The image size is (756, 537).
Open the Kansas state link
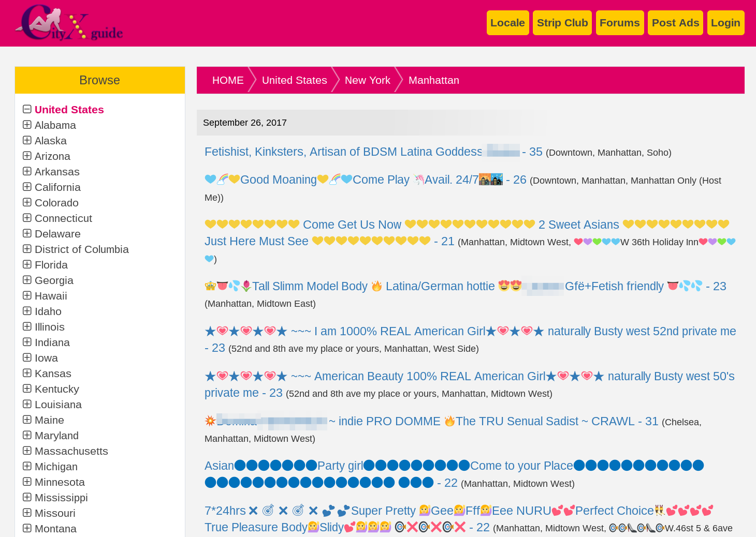53,374
